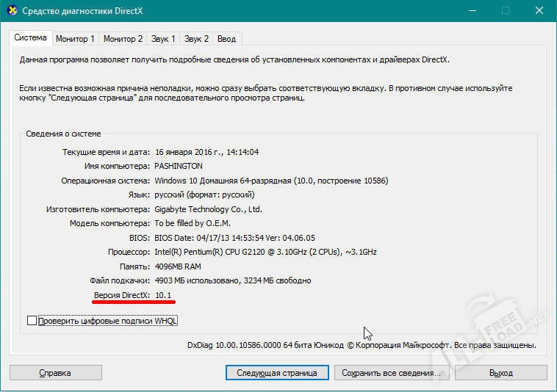Select the Монитор 2 tab
The width and height of the screenshot is (557, 392).
[123, 38]
